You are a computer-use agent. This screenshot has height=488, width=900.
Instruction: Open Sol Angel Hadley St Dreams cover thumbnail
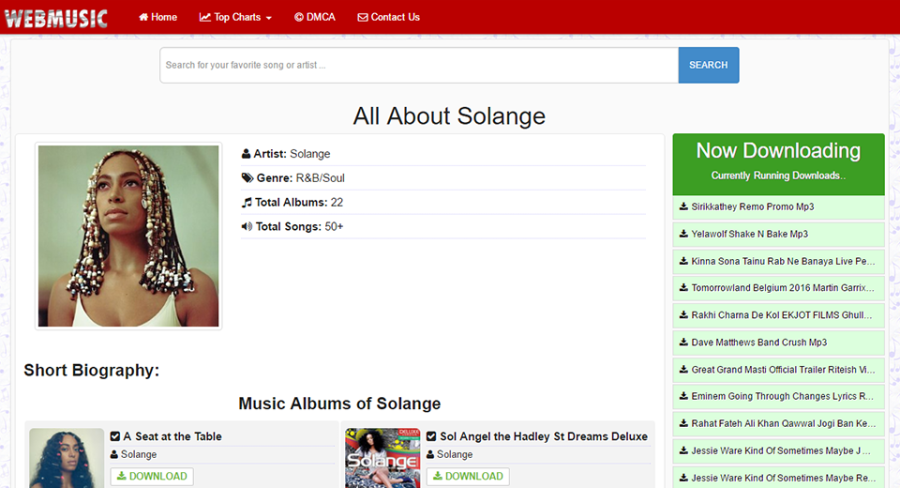[382, 458]
